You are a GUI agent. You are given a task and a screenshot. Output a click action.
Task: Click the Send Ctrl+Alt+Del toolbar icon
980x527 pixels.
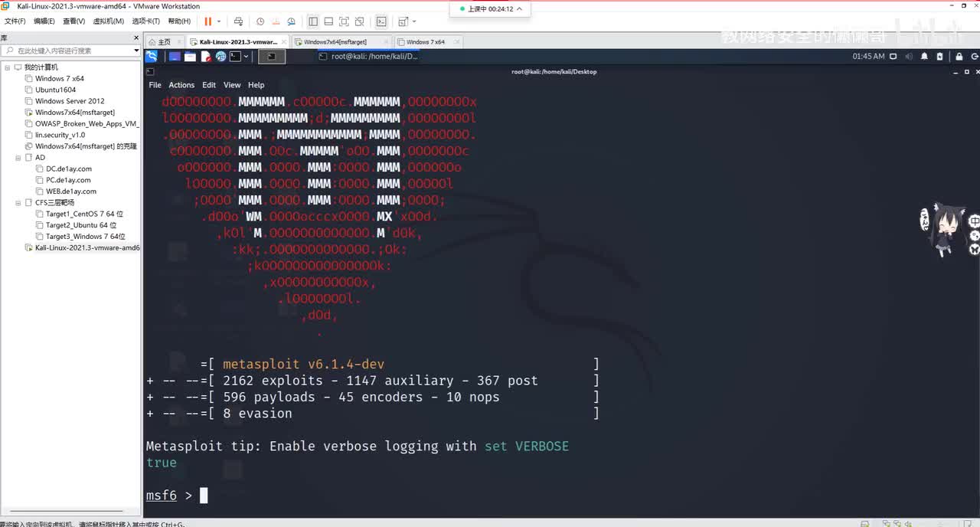click(238, 21)
